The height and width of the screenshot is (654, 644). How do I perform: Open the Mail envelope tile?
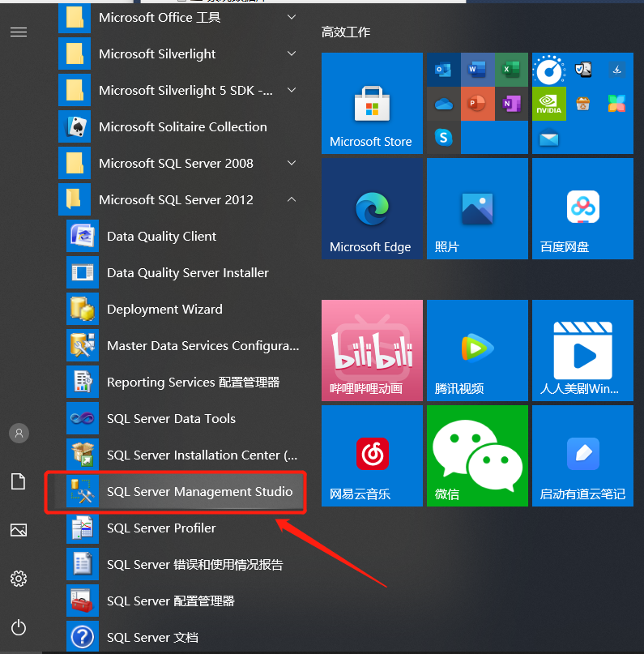(x=549, y=139)
